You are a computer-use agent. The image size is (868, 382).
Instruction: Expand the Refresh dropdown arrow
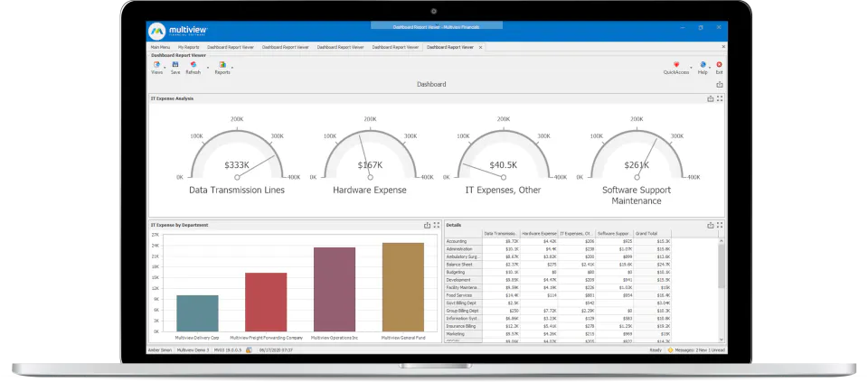pyautogui.click(x=208, y=68)
